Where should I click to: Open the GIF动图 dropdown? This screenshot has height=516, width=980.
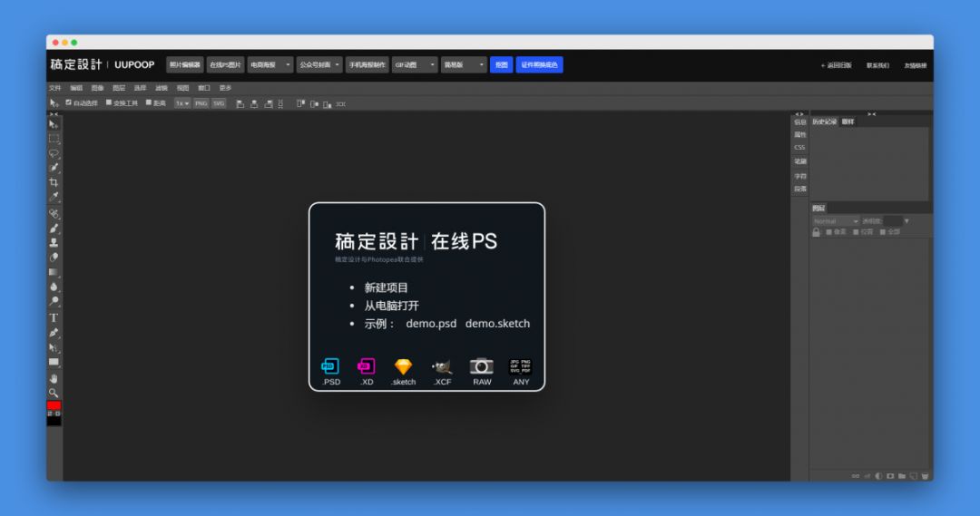pyautogui.click(x=415, y=65)
